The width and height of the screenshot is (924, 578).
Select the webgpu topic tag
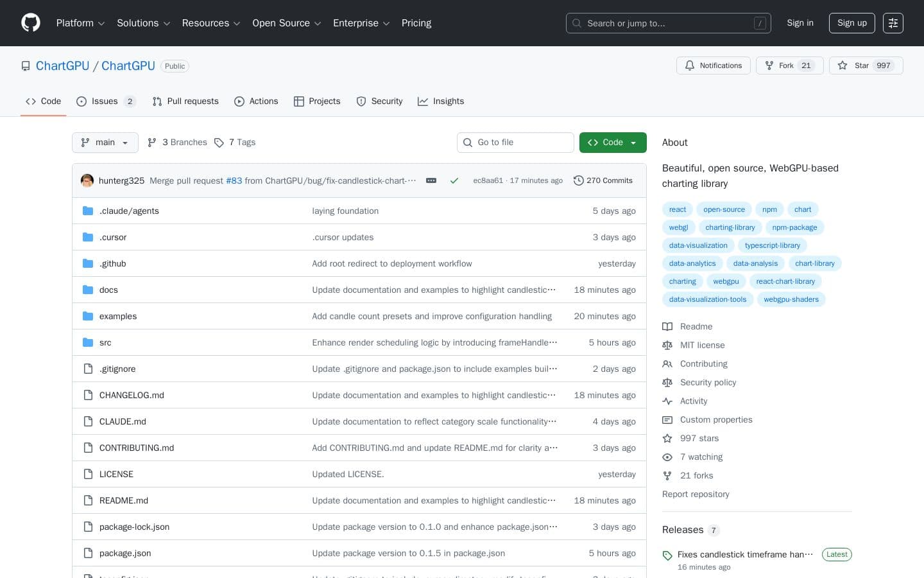726,281
